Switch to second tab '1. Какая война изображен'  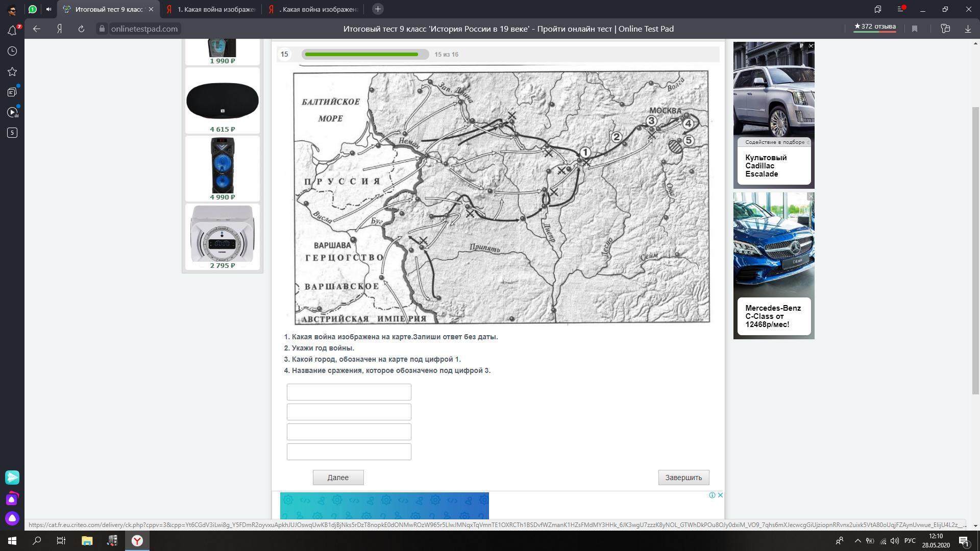211,9
